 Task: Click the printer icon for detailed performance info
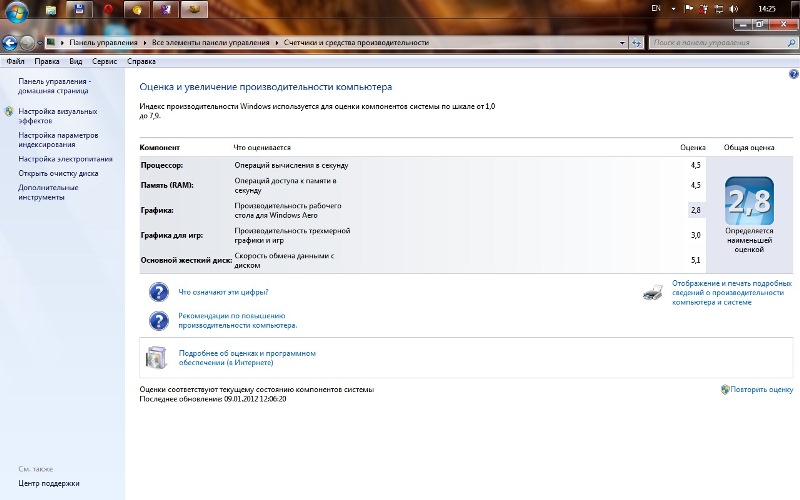pos(651,293)
